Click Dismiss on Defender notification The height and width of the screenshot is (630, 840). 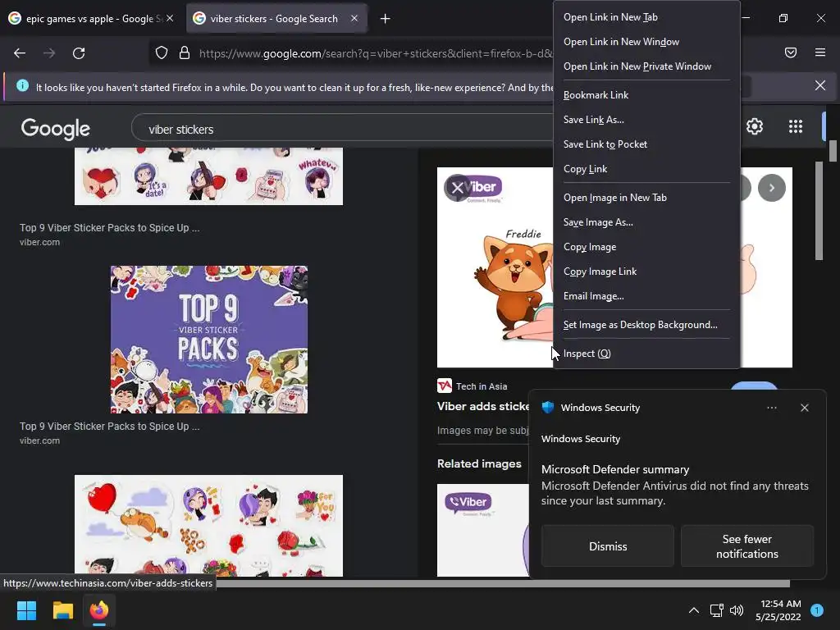click(x=608, y=546)
